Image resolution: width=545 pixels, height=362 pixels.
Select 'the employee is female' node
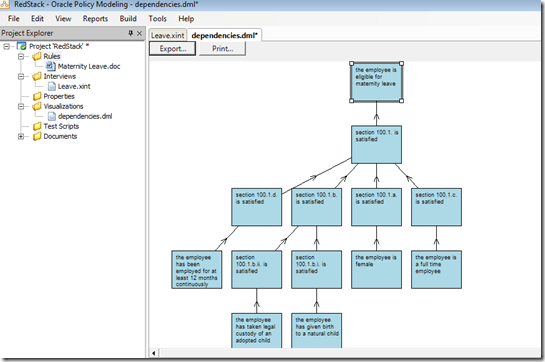pos(376,270)
